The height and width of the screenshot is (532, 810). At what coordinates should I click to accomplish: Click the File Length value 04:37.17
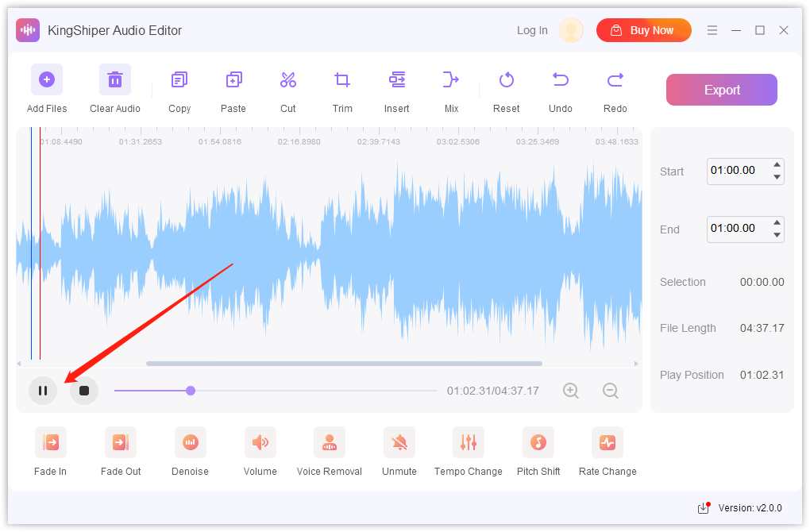[762, 328]
